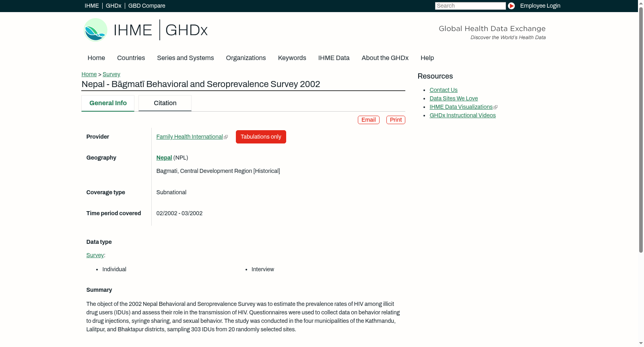Screen dimensions: 644x347
Task: Open Organizations menu item
Action: [x=246, y=58]
